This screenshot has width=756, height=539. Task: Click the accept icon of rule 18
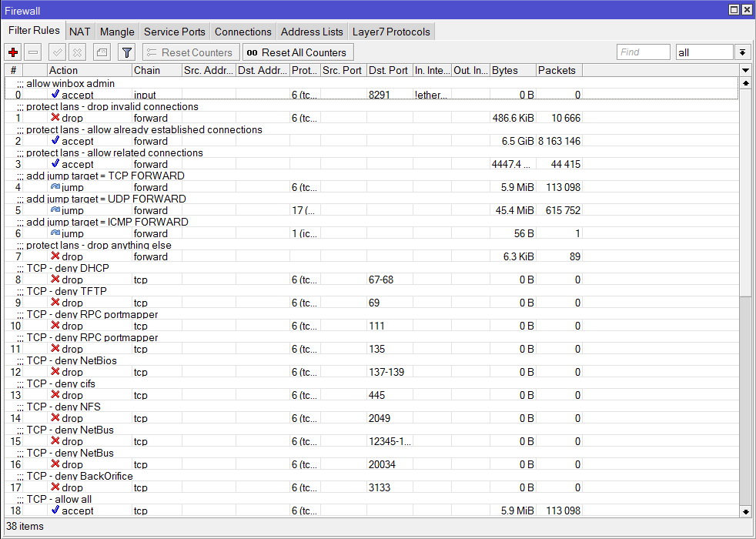click(55, 510)
